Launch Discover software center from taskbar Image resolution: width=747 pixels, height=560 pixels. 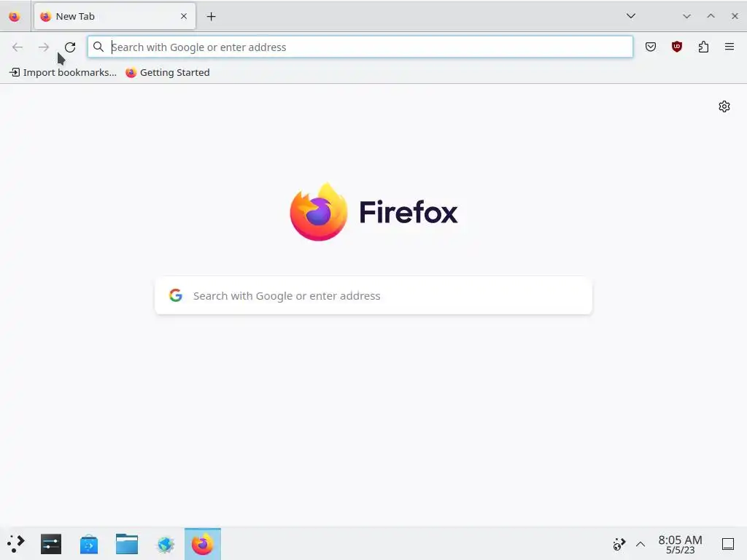89,544
